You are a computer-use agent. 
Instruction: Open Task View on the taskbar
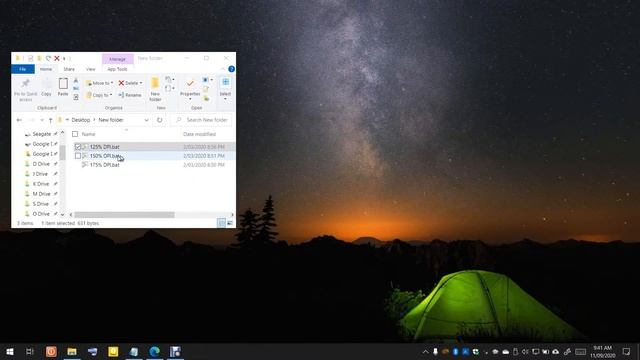(x=30, y=351)
